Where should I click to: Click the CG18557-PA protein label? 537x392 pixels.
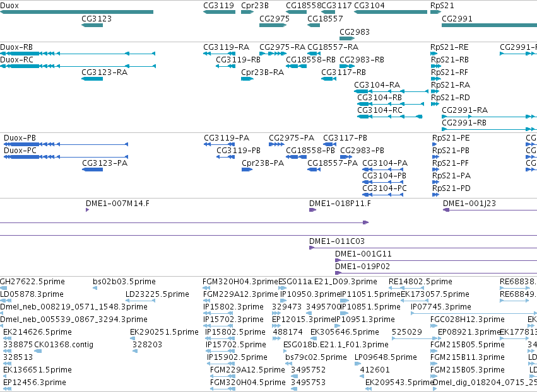[333, 163]
